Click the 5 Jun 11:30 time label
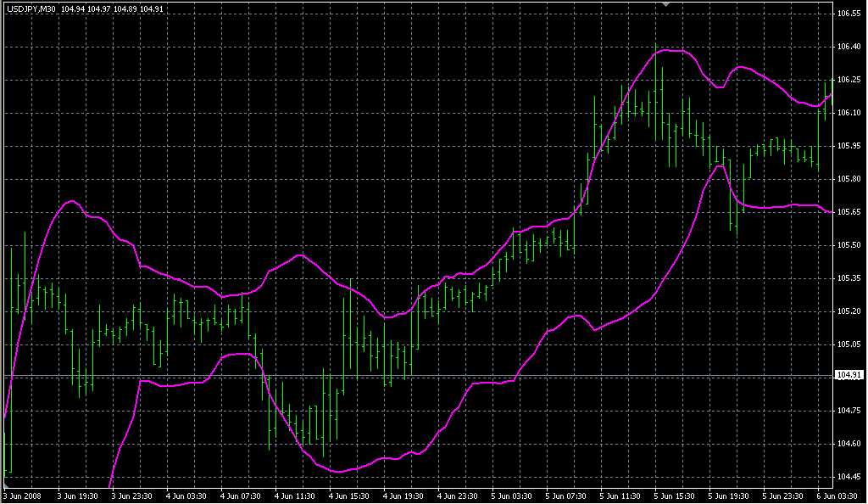This screenshot has height=504, width=868. 620,496
